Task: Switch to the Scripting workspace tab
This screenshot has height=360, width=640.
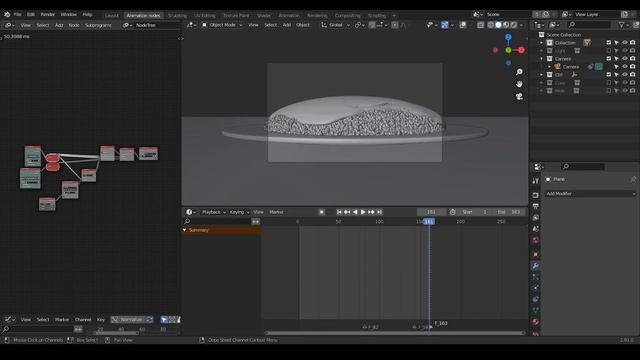Action: 377,16
